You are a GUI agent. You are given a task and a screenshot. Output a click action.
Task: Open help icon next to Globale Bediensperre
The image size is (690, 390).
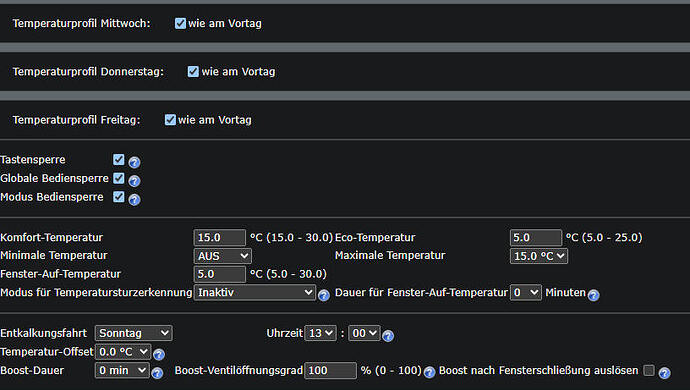point(134,180)
